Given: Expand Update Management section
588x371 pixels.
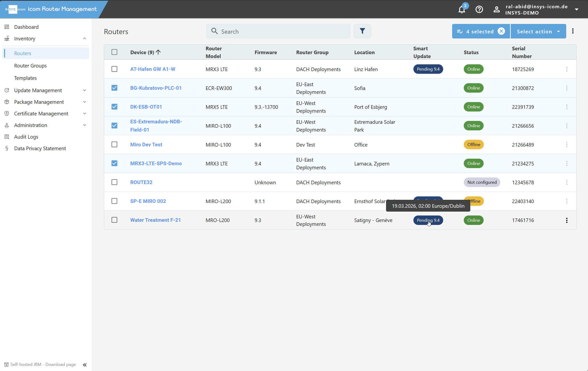Looking at the screenshot, I should click(x=85, y=90).
